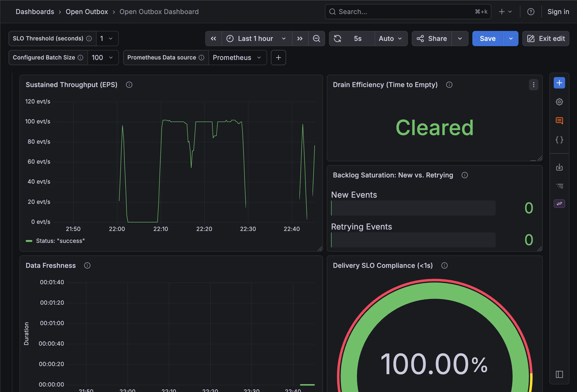Click the New Events bar gauge track
The width and height of the screenshot is (577, 392).
click(413, 208)
